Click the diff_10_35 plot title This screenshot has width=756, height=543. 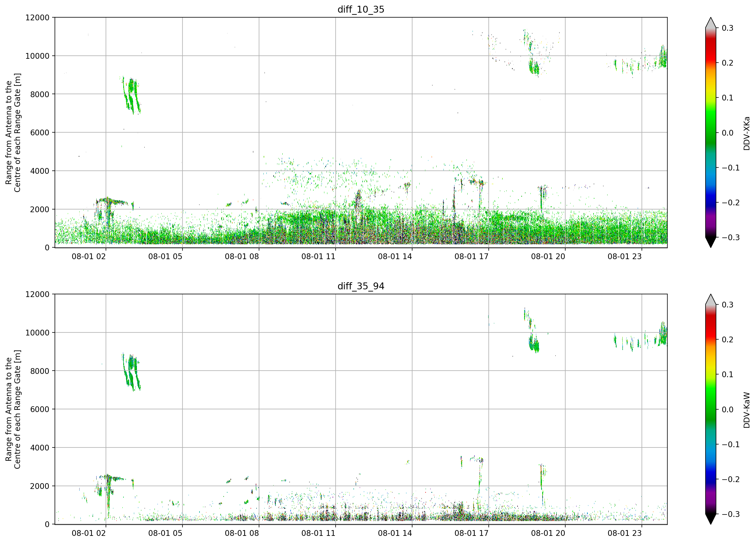point(361,9)
